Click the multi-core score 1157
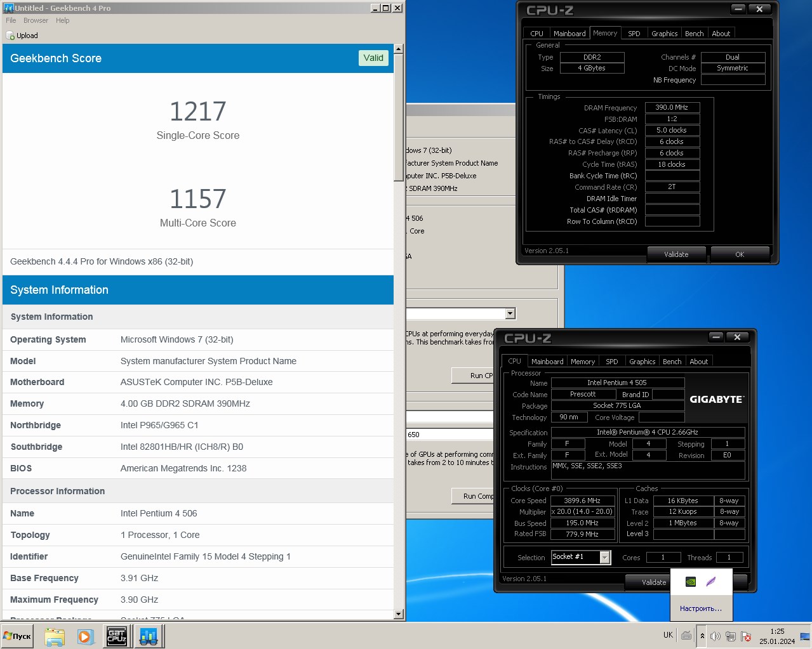The image size is (812, 649). [198, 199]
